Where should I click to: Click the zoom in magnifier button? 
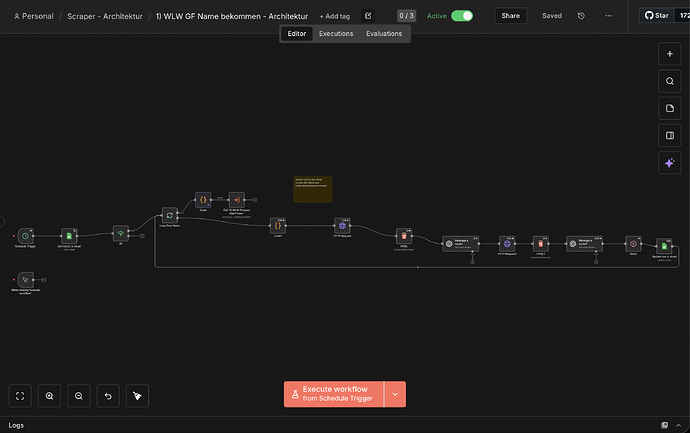point(49,395)
